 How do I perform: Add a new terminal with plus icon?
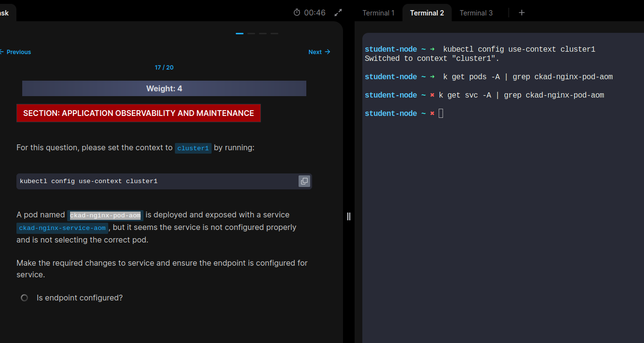[521, 13]
